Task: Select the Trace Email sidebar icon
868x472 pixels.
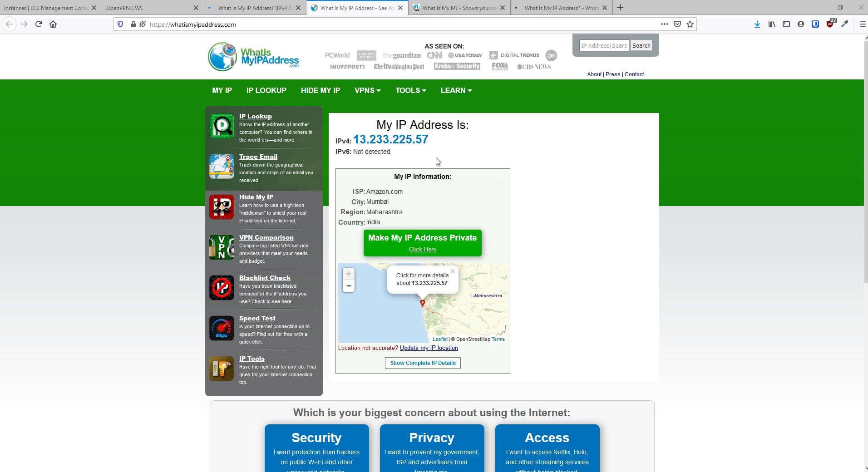Action: click(x=221, y=167)
